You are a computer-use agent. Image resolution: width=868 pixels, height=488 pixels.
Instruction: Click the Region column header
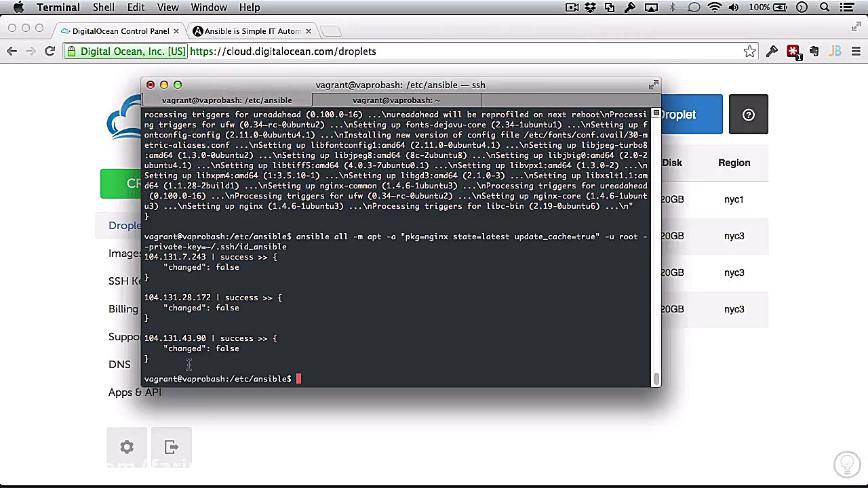click(x=734, y=163)
